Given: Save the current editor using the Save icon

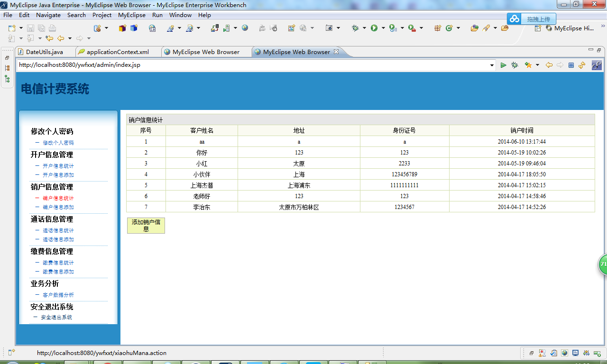Looking at the screenshot, I should click(30, 27).
